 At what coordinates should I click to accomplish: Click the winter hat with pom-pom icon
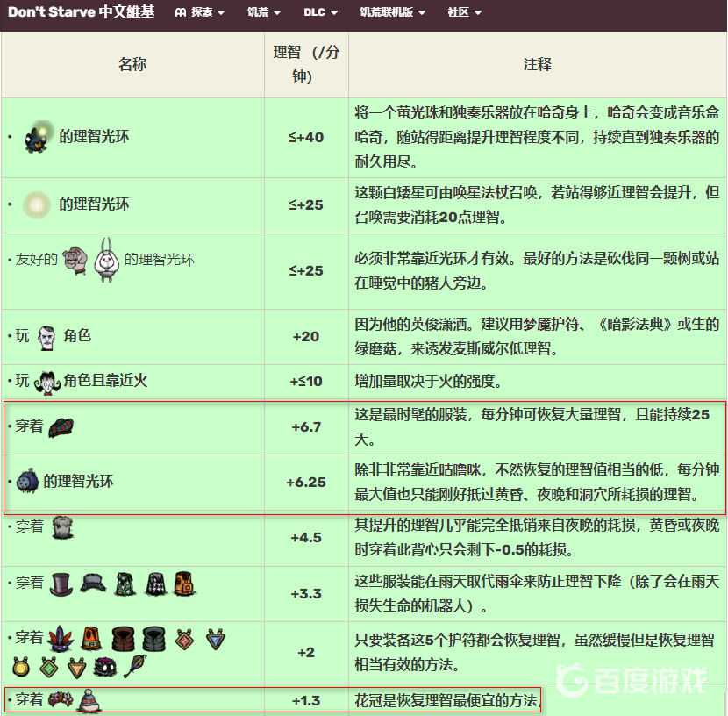[x=87, y=700]
